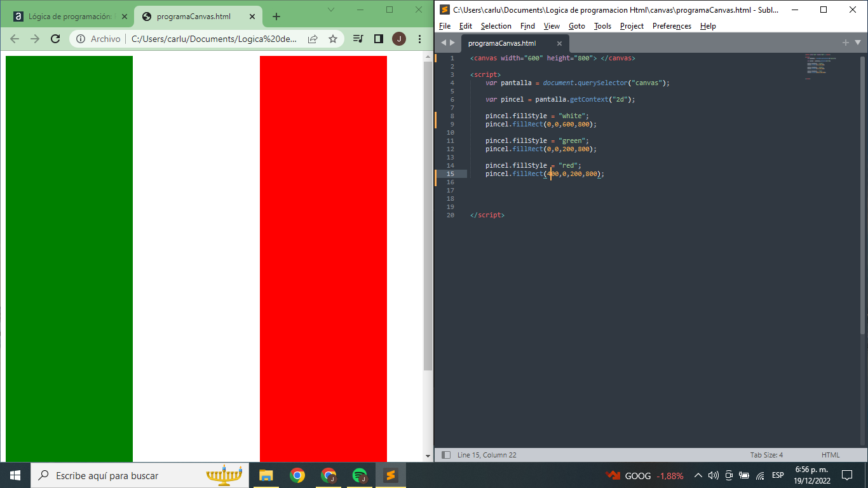The width and height of the screenshot is (868, 488).
Task: Click Chrome's scrollbar down arrow
Action: click(428, 456)
